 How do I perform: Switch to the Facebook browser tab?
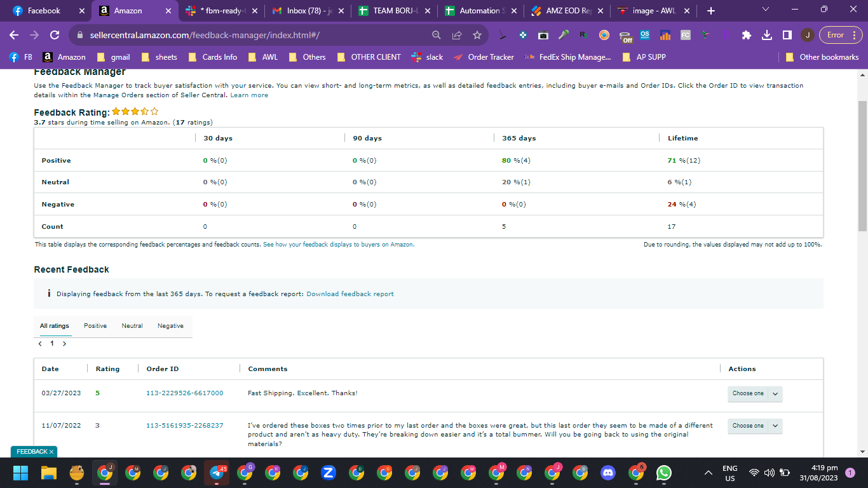pos(48,11)
